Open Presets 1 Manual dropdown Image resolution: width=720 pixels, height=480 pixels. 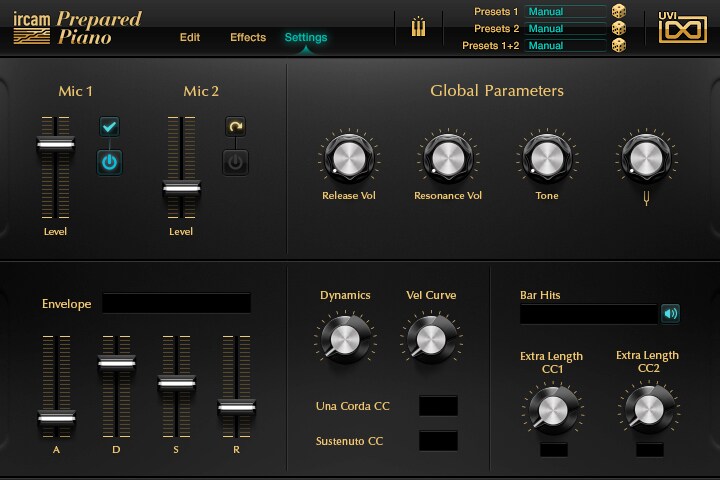tap(565, 11)
